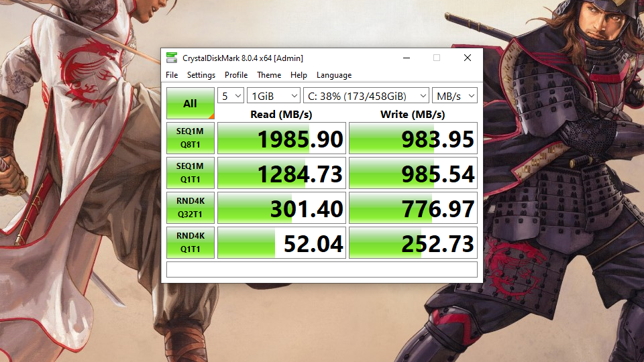Run all benchmarks with All button
The width and height of the screenshot is (644, 362).
(190, 103)
